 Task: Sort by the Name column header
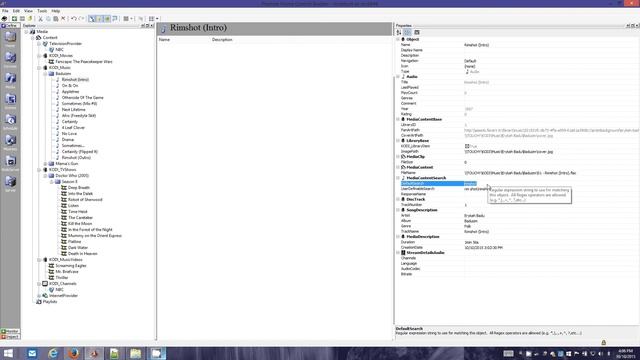tap(164, 40)
